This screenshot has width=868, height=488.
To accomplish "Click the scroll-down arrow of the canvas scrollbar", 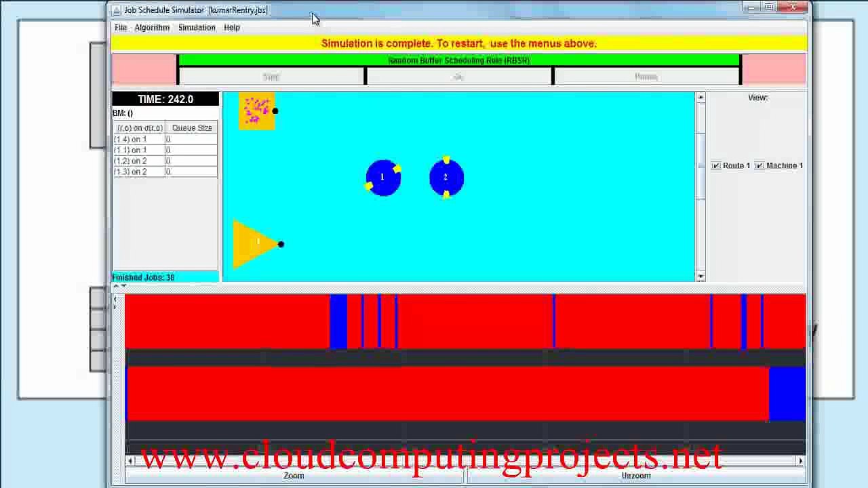I will pyautogui.click(x=701, y=276).
